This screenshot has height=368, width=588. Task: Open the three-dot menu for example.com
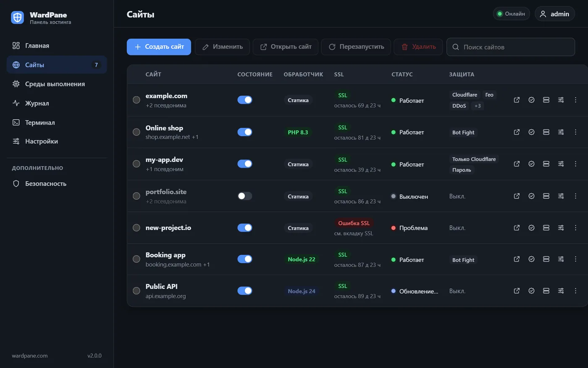click(575, 100)
